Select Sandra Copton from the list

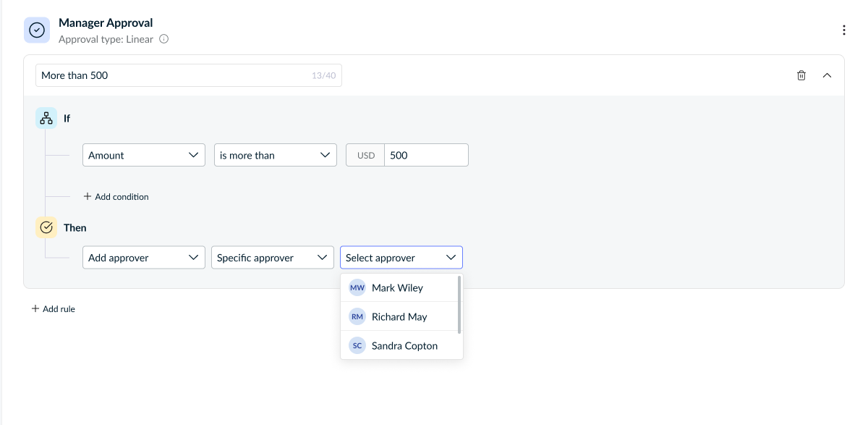tap(404, 345)
